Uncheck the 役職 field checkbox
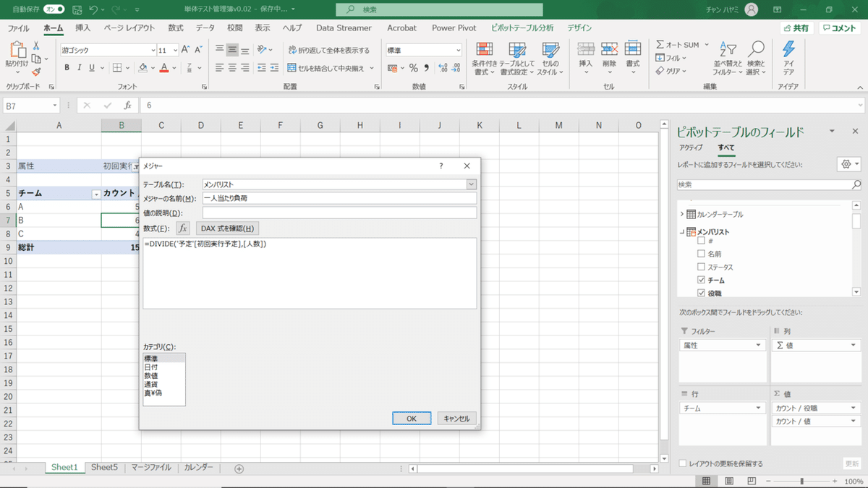868x488 pixels. point(701,293)
